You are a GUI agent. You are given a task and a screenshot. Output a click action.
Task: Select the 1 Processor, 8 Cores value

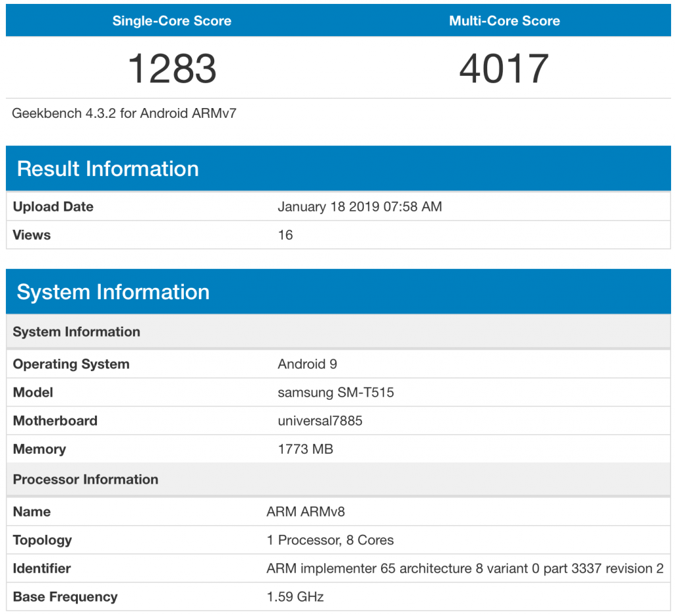click(x=330, y=540)
